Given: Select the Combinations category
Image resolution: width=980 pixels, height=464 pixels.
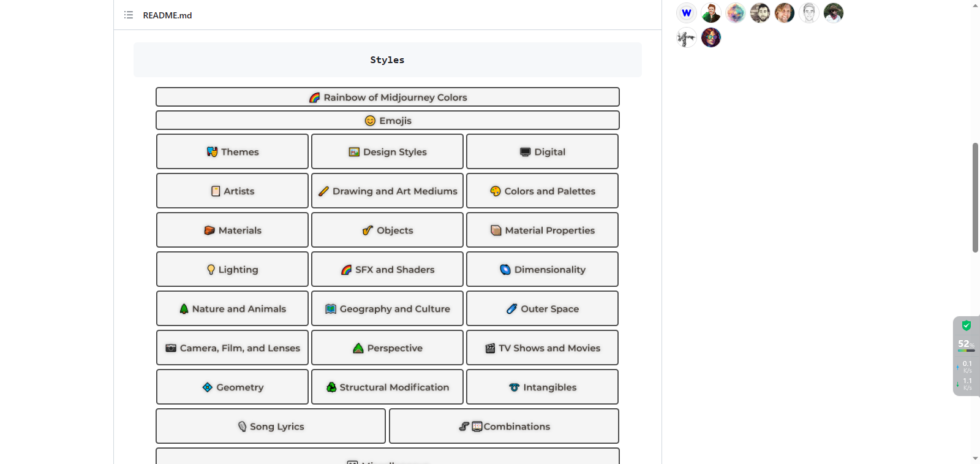Looking at the screenshot, I should tap(504, 427).
